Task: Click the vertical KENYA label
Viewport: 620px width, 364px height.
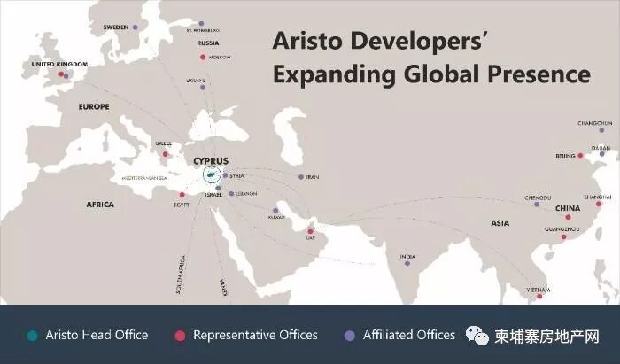Action: pos(222,288)
